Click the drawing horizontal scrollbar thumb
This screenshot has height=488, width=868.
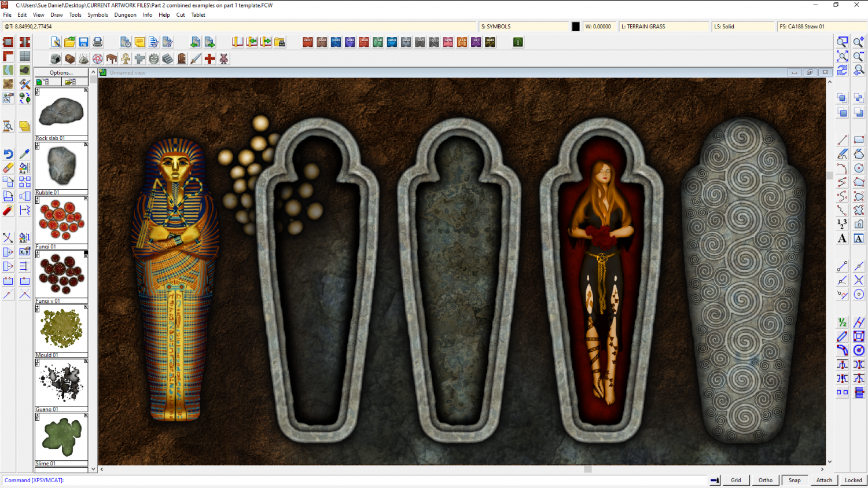click(x=588, y=469)
